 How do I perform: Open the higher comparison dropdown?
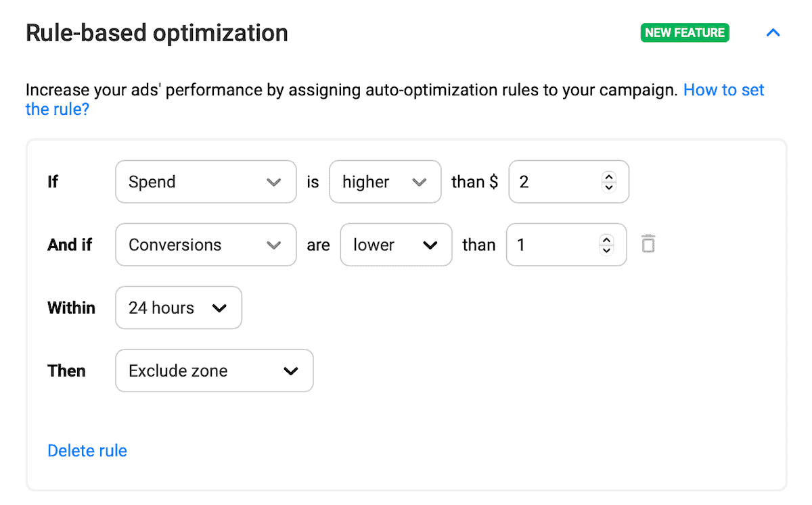[385, 181]
